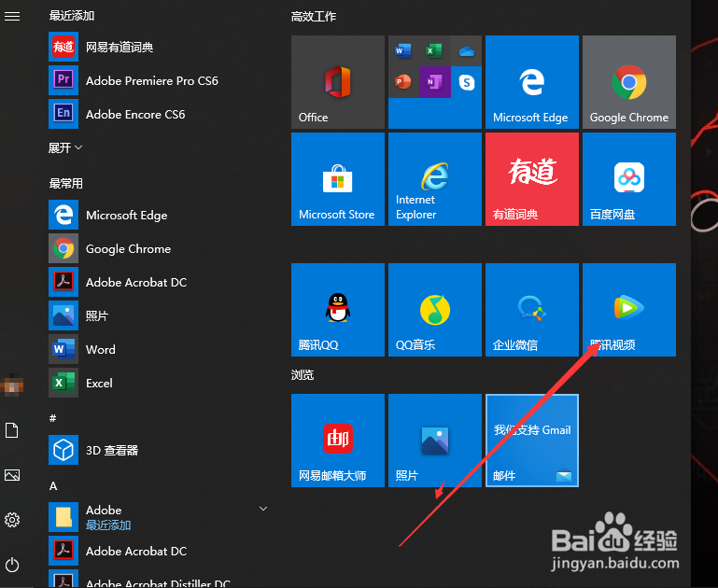Open Pictures from the Start sidebar
718x588 pixels.
pyautogui.click(x=12, y=475)
